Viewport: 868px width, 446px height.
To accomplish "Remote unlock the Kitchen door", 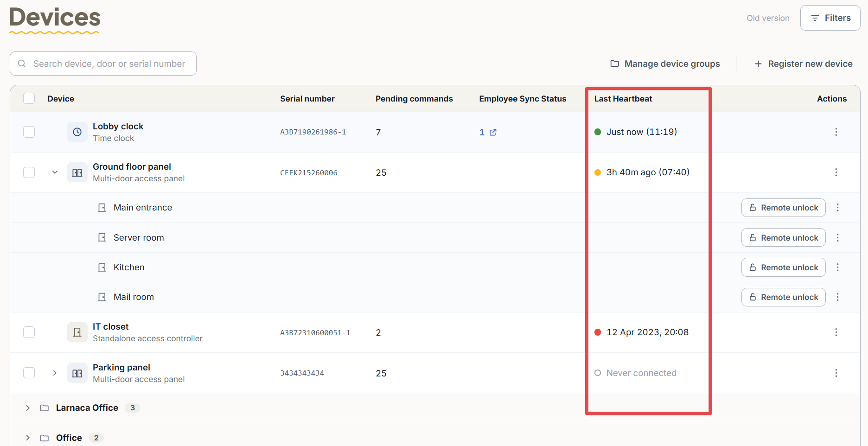I will pyautogui.click(x=784, y=268).
